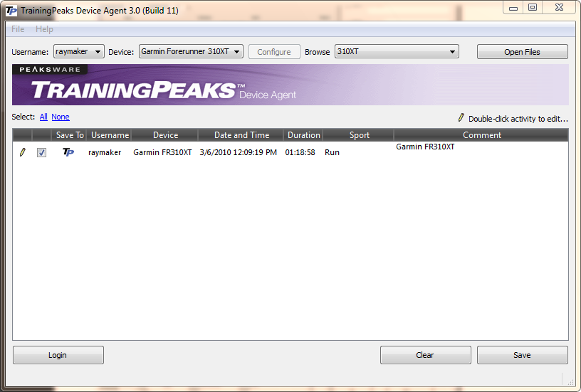Viewport: 581px width, 392px height.
Task: Minimize the Device Agent window
Action: pyautogui.click(x=513, y=8)
